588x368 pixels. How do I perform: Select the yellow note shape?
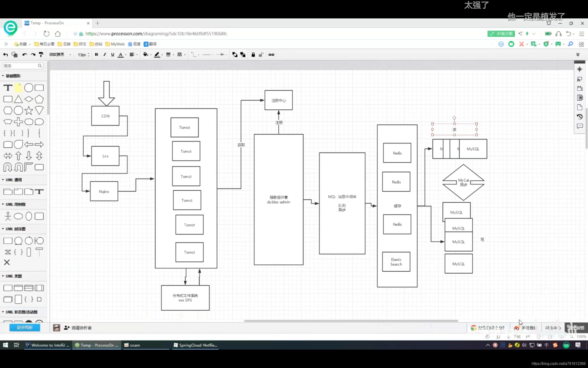18,88
